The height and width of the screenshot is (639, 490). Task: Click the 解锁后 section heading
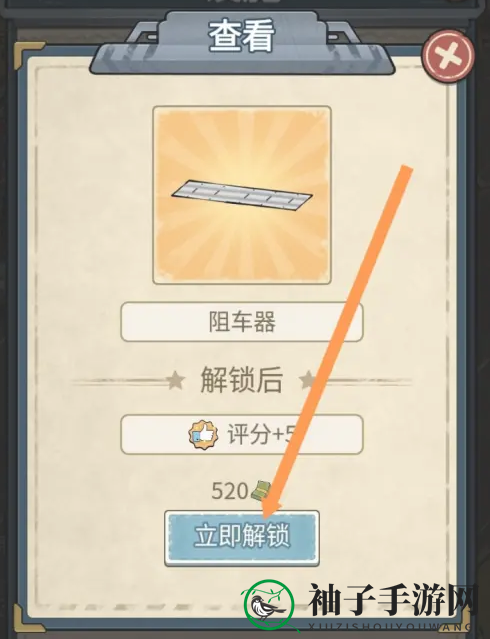(x=242, y=380)
